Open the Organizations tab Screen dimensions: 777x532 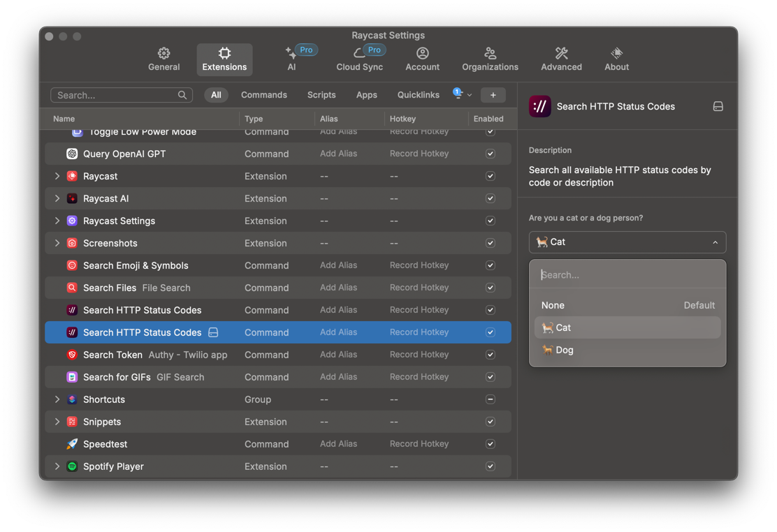click(x=490, y=59)
